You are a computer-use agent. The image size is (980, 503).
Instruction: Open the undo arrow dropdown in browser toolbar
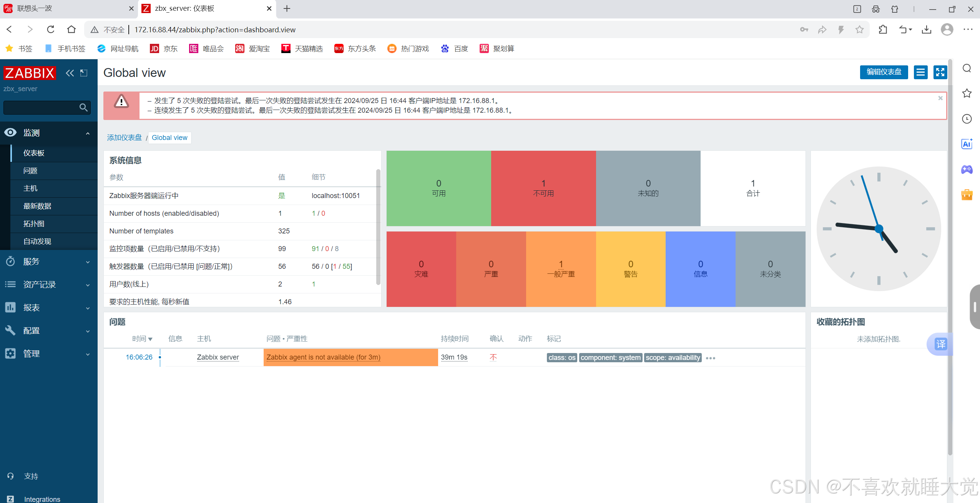pos(905,30)
